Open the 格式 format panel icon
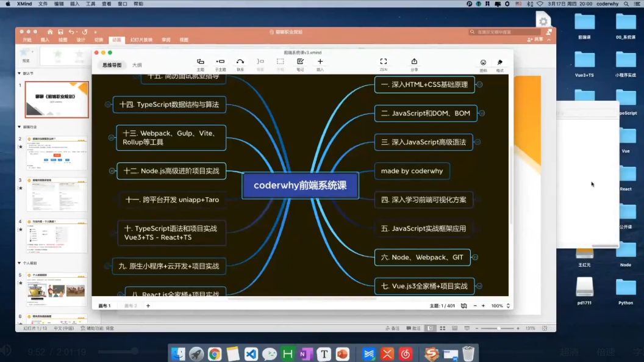644x362 pixels. tap(499, 62)
